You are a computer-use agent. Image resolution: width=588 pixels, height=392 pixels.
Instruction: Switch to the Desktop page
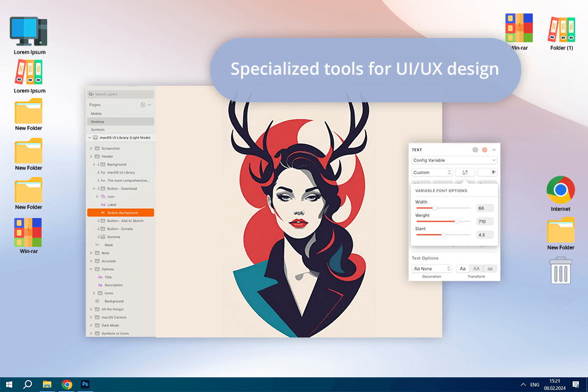click(x=121, y=121)
